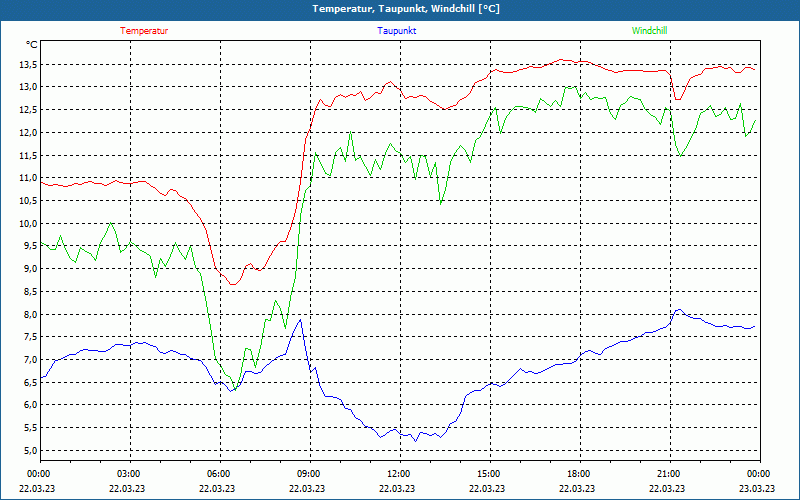Click the 10,5 y-axis value

coord(29,201)
